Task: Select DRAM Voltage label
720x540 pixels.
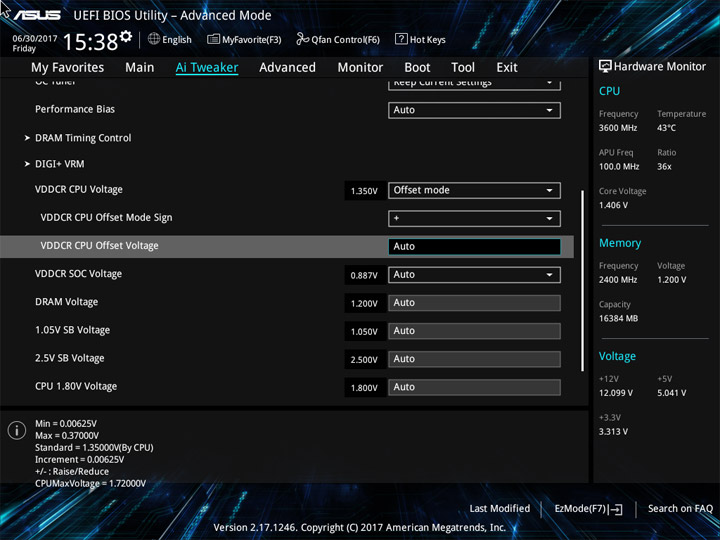Action: pos(67,302)
